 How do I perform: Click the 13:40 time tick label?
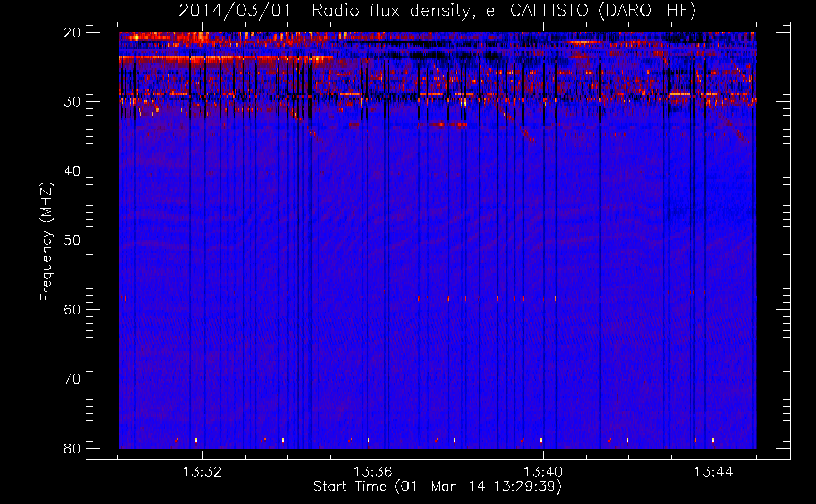(x=543, y=472)
